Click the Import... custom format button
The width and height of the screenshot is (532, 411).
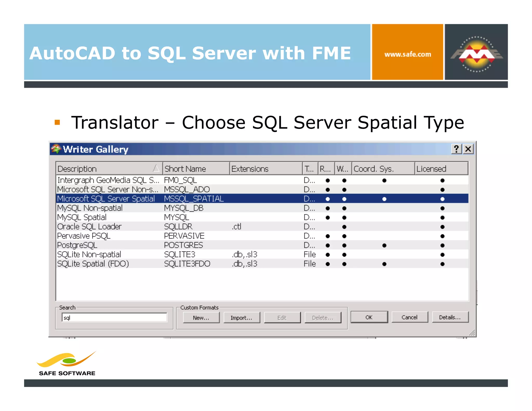(x=241, y=317)
